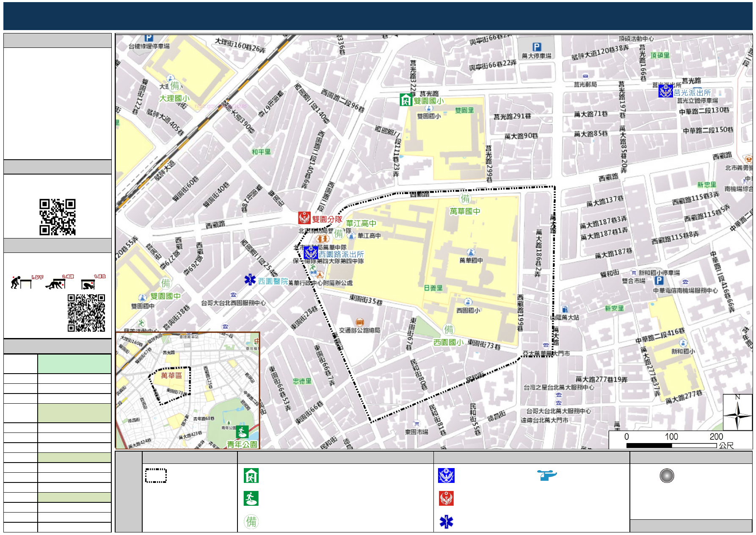The height and width of the screenshot is (535, 756).
Task: Click the 備 symbol in the legend
Action: click(x=251, y=521)
